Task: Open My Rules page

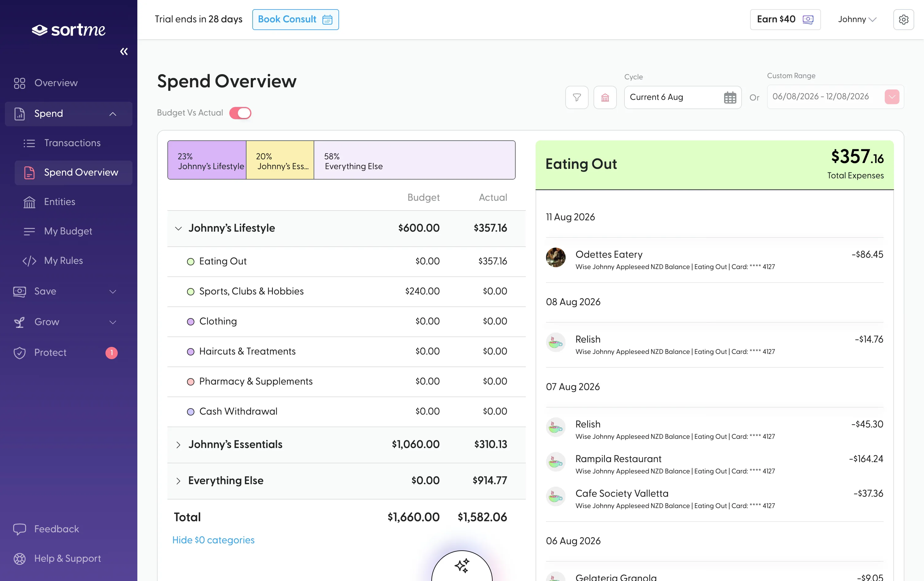Action: coord(63,261)
